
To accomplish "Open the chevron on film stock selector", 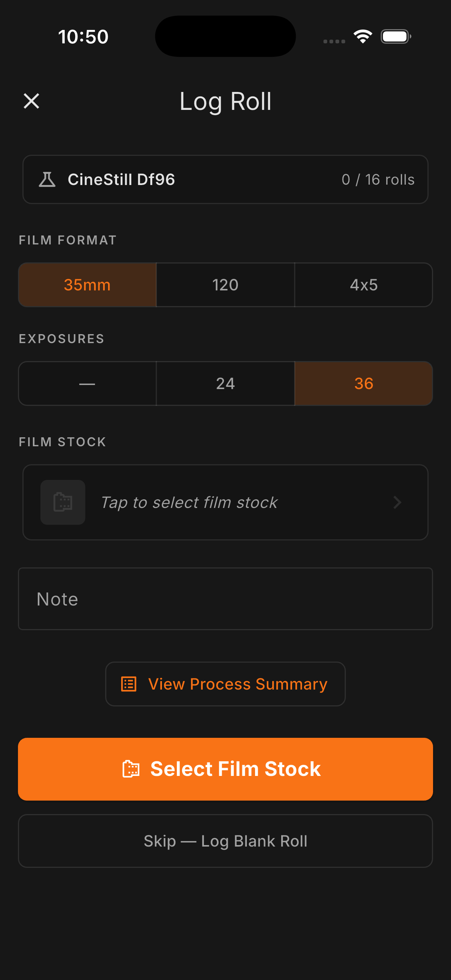I will (x=398, y=502).
